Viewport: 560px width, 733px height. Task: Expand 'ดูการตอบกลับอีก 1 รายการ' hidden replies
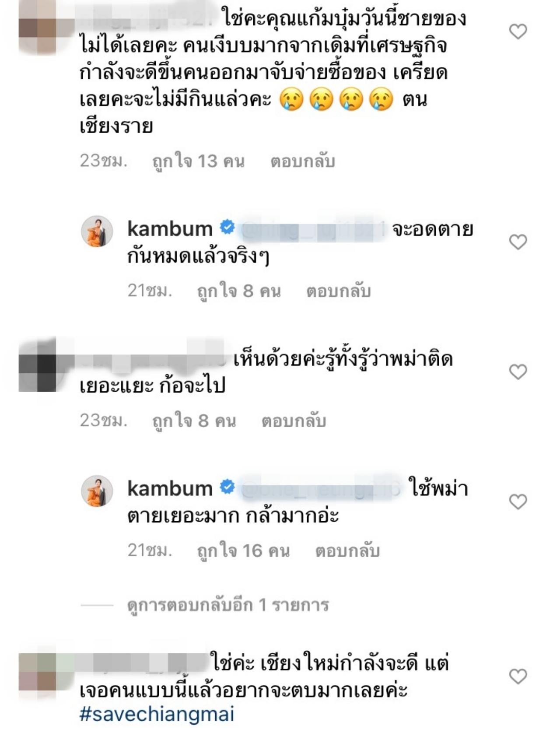(x=228, y=605)
